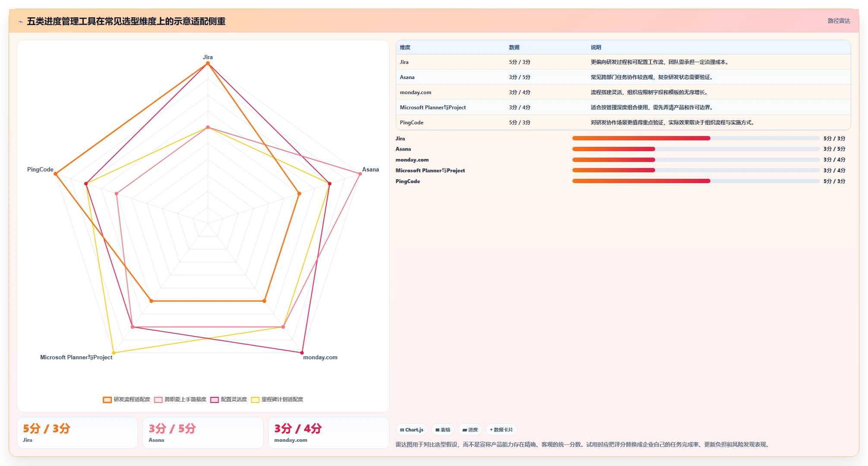This screenshot has width=868, height=466.
Task: Click the Asana label beside the progress bars
Action: pos(403,149)
